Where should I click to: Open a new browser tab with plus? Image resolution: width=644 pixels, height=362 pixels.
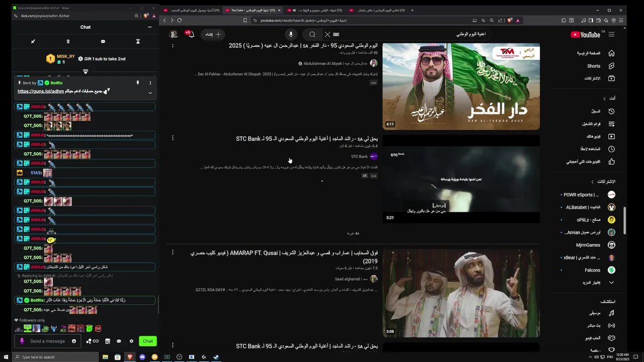412,10
